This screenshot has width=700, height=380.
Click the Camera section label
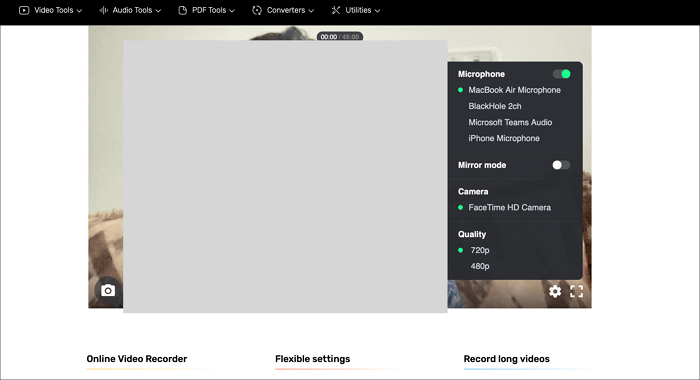pos(473,192)
